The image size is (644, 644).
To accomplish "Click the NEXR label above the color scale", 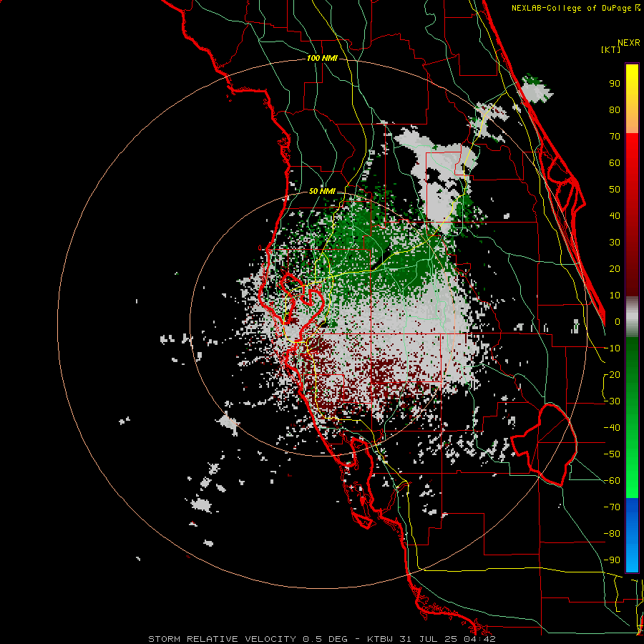I will 629,43.
